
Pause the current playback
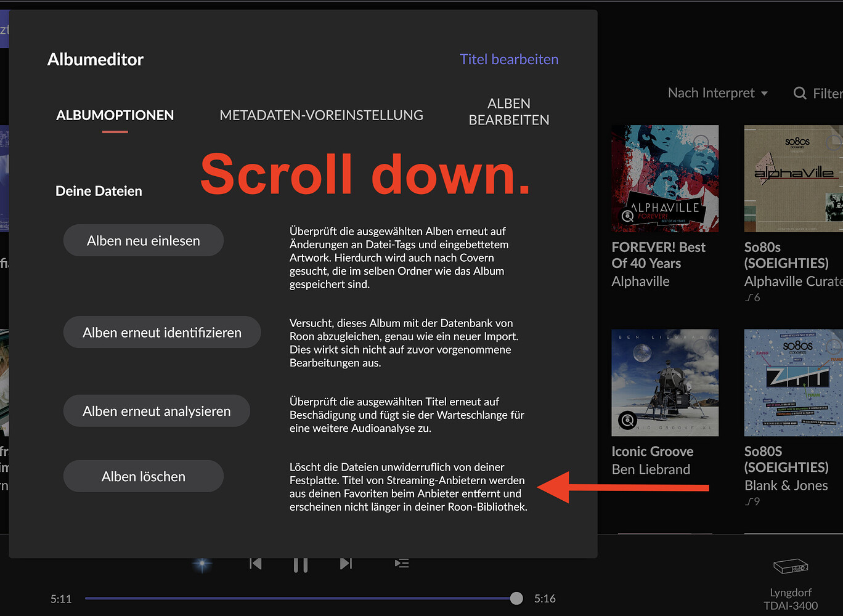tap(301, 564)
